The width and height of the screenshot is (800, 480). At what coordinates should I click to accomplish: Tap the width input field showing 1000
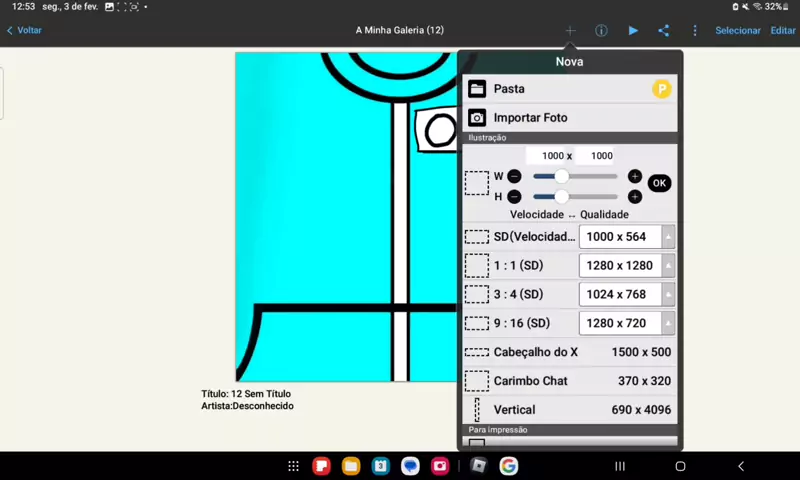click(550, 156)
